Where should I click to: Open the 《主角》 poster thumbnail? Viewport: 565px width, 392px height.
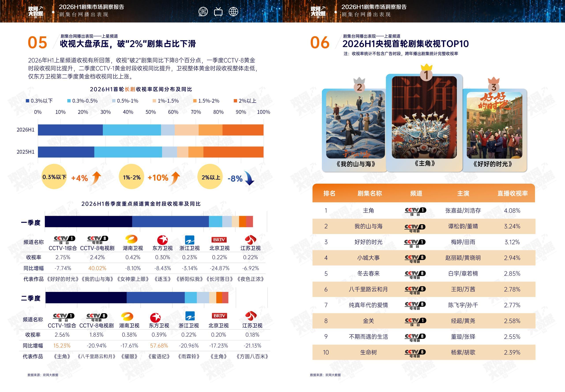pos(424,118)
